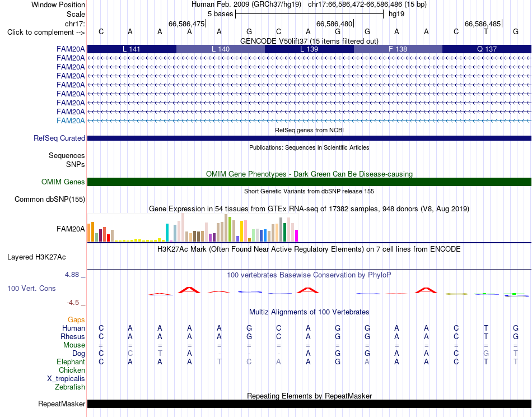Click the orange Gaps label
Screen dimensions: 532x417
coord(76,320)
